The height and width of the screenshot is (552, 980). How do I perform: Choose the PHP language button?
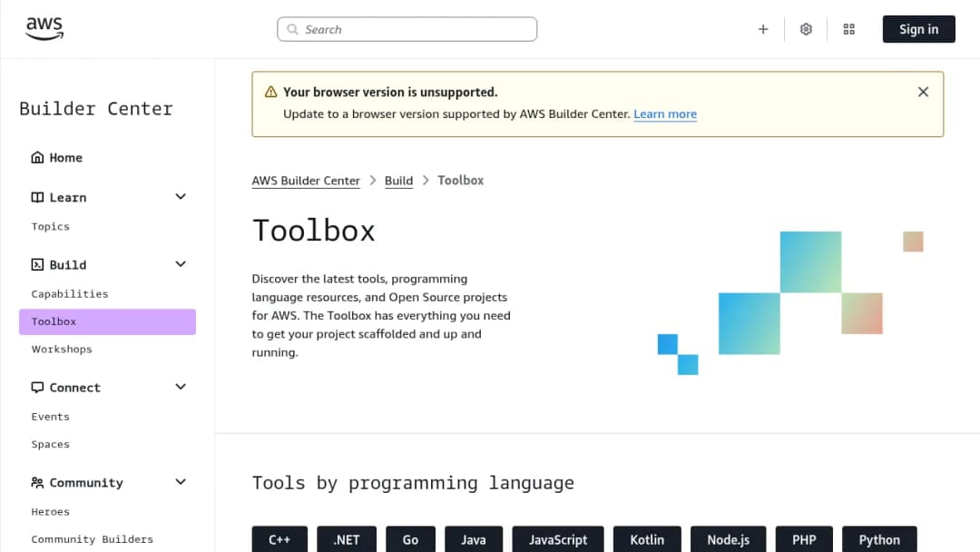804,539
